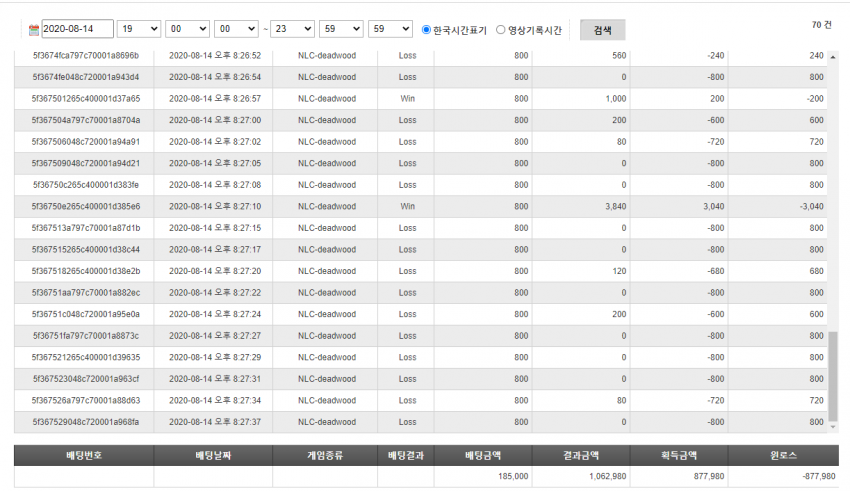
Task: Click bet ID 5f367501265c400001d37a65
Action: click(86, 99)
